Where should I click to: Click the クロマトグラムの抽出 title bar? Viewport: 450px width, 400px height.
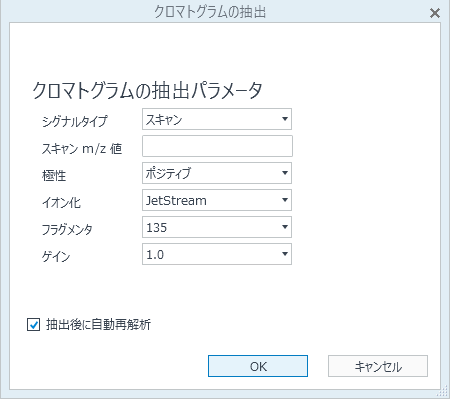pos(210,12)
